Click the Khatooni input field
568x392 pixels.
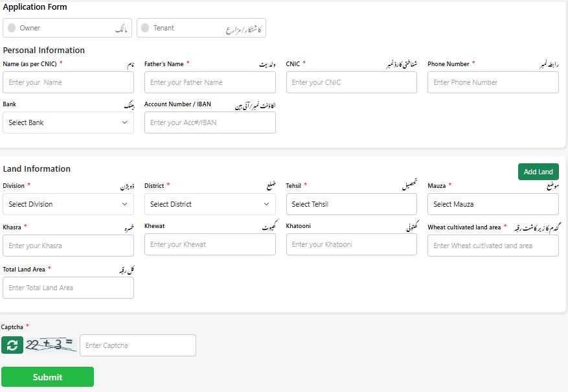coord(352,244)
